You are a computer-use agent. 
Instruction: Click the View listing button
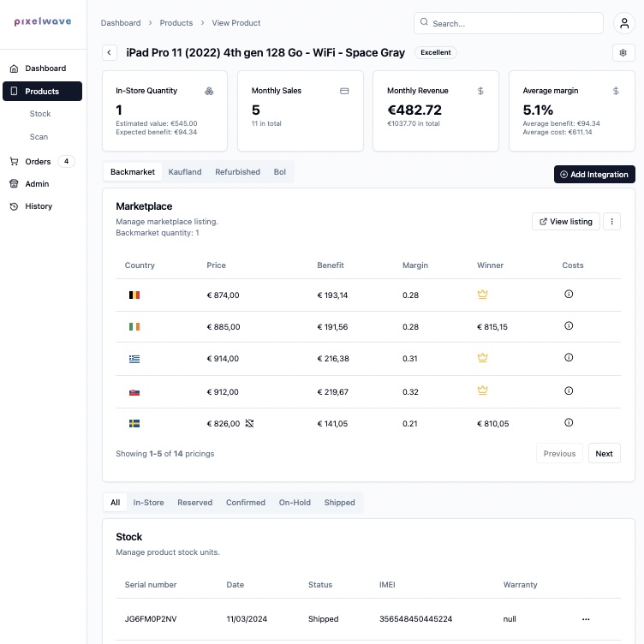point(565,221)
